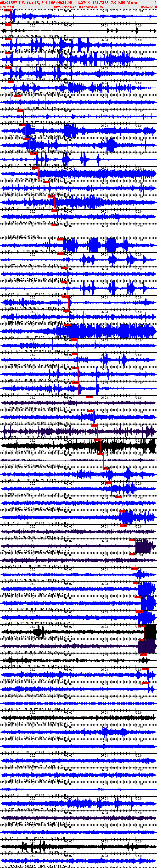
Task: Select the "UW ERH EHZ" station label
Action: point(11,752)
